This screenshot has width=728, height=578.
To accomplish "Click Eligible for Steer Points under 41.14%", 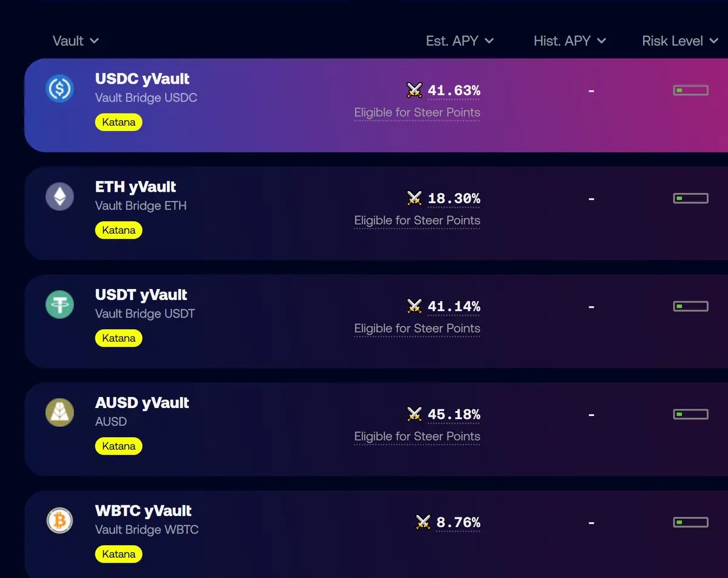I will (x=417, y=328).
